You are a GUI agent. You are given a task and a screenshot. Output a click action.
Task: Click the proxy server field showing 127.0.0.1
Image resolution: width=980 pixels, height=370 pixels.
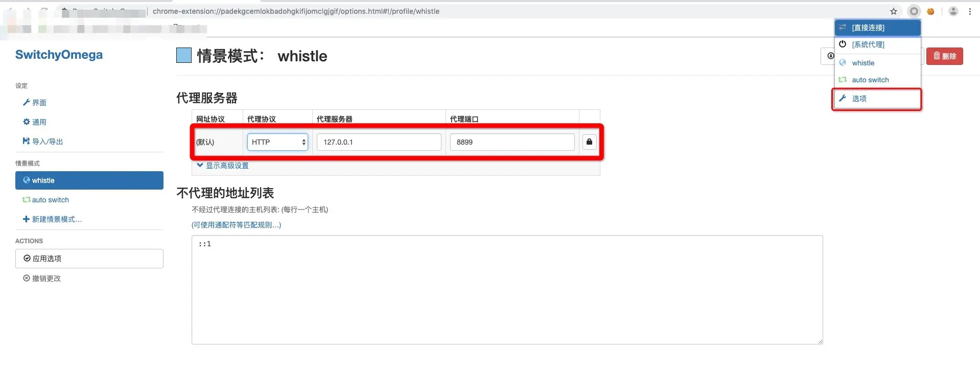(x=379, y=142)
